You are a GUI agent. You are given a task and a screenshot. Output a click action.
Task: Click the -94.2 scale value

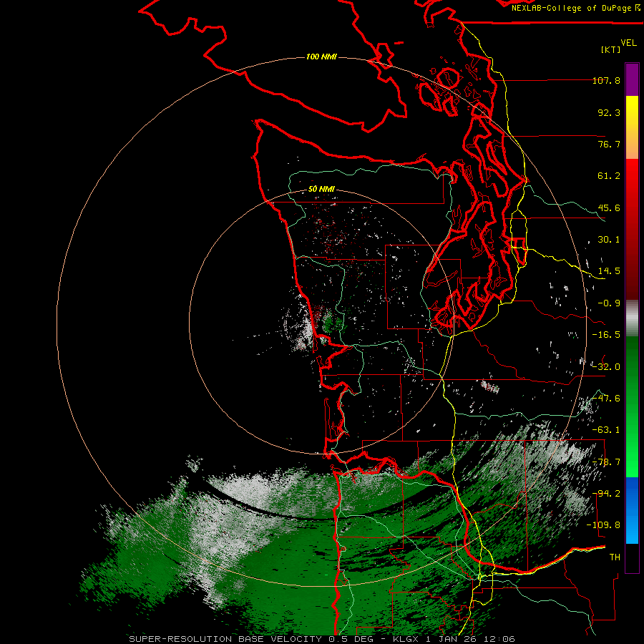tap(606, 494)
